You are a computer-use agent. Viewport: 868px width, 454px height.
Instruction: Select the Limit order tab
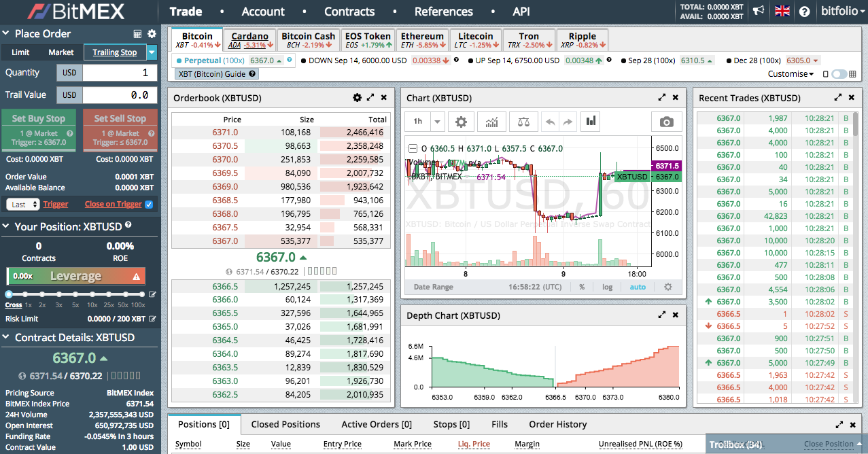[20, 52]
